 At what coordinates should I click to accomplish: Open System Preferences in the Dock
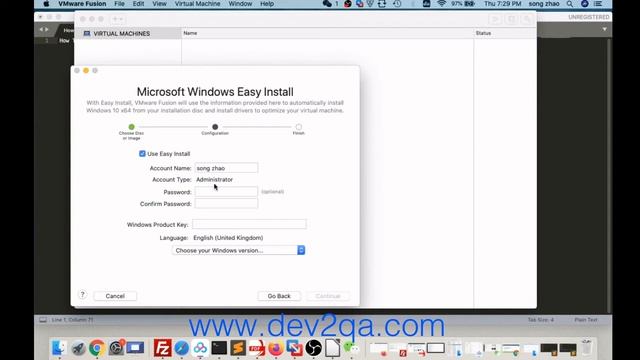(x=116, y=348)
